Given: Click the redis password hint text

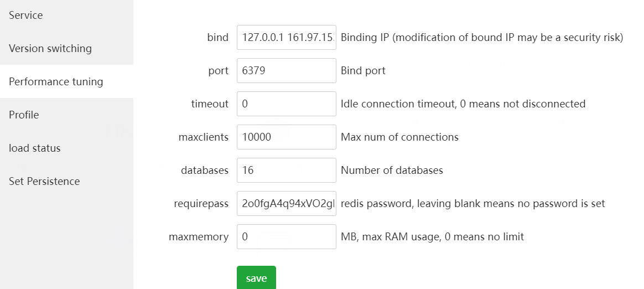Looking at the screenshot, I should pos(472,204).
